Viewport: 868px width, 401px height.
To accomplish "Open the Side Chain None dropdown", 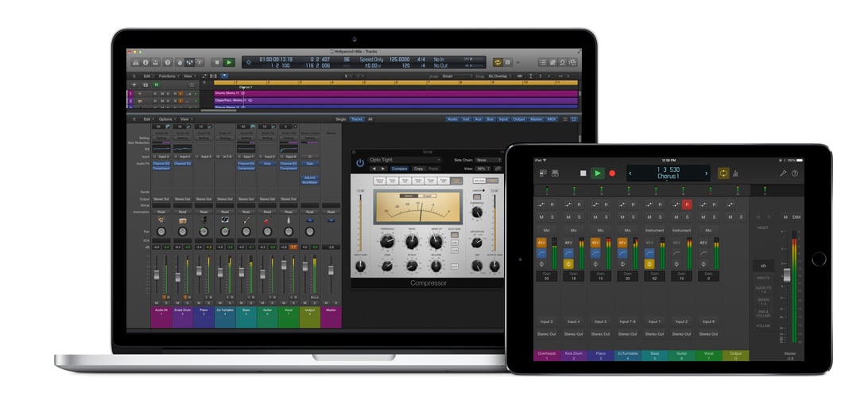I will click(489, 160).
